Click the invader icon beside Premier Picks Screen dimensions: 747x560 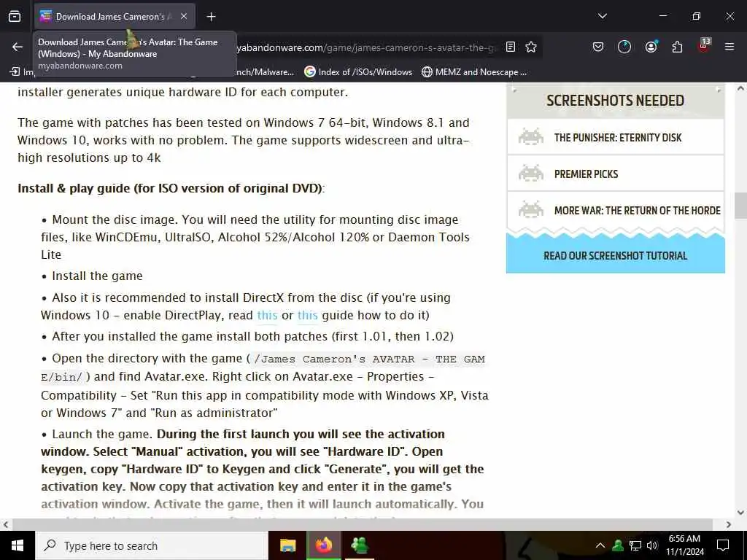point(531,174)
